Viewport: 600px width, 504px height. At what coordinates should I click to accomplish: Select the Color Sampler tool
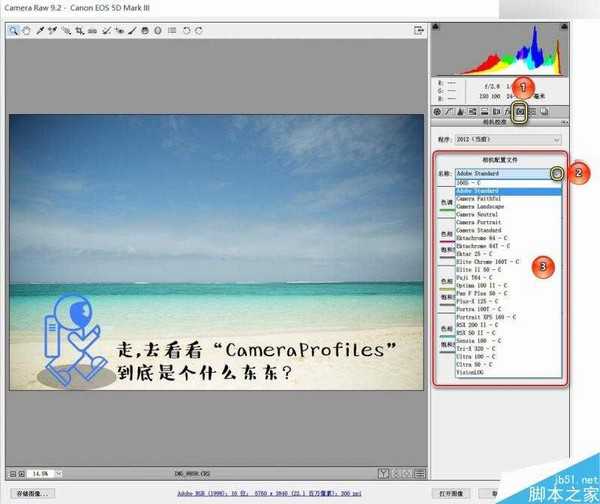pos(52,31)
